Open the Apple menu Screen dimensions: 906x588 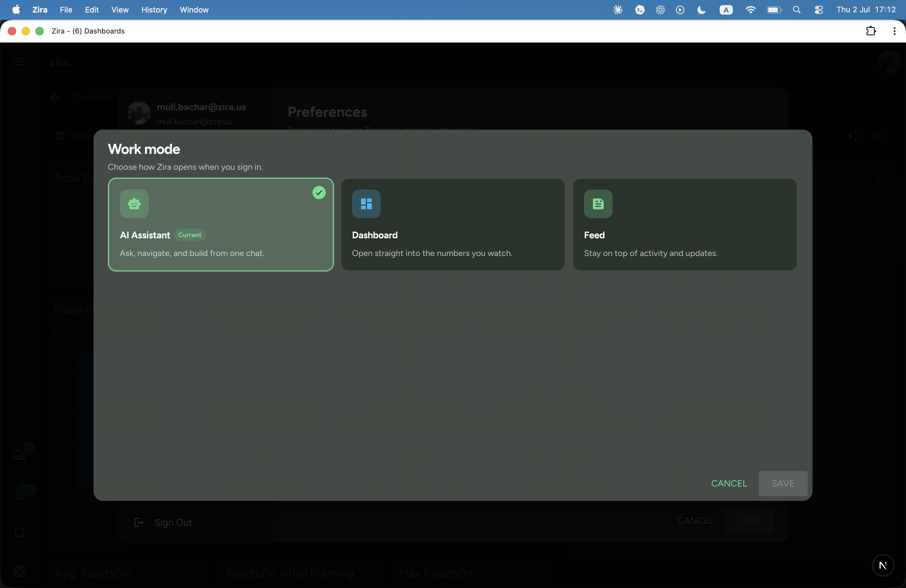tap(16, 10)
